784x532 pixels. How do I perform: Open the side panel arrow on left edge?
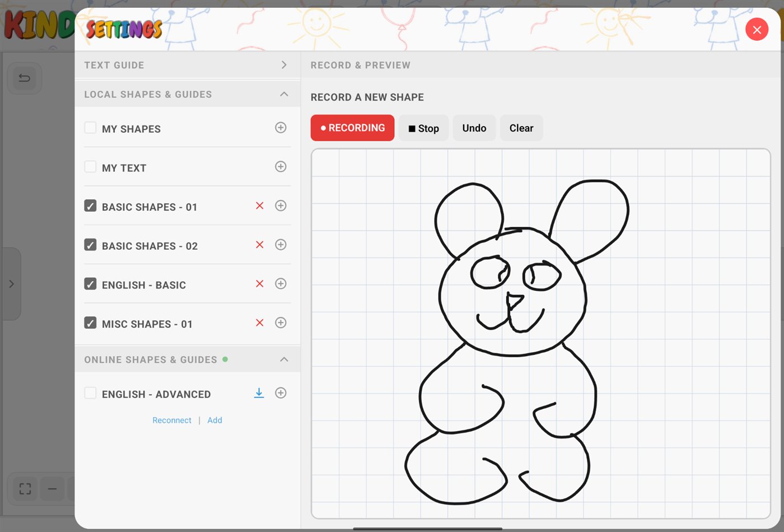coord(11,284)
